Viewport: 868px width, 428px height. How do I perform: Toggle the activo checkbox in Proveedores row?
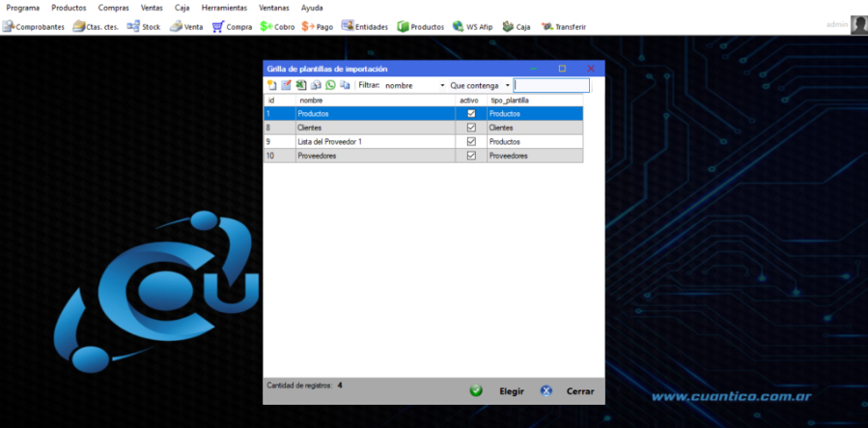click(471, 156)
